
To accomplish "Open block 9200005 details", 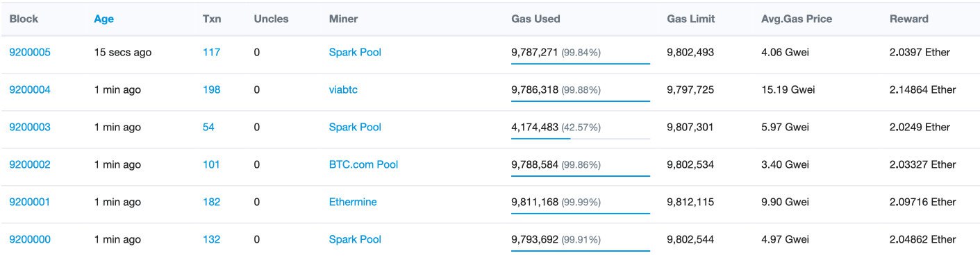I will click(30, 52).
